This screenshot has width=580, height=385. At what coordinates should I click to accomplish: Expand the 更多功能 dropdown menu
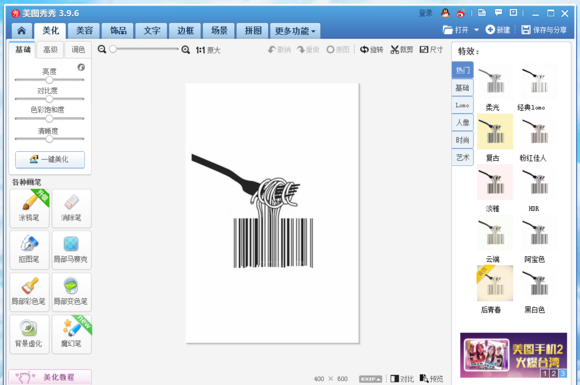295,31
